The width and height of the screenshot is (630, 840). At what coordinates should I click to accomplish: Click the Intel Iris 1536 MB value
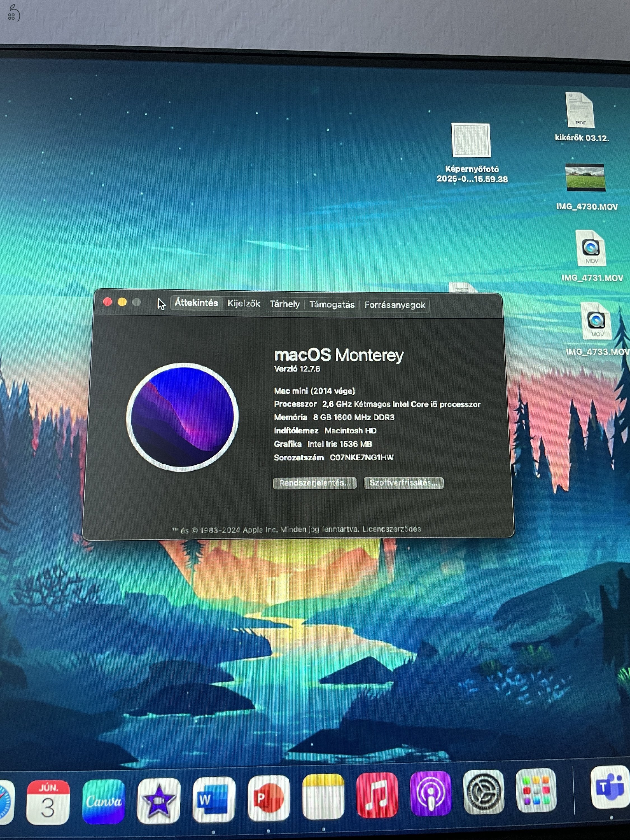(340, 444)
